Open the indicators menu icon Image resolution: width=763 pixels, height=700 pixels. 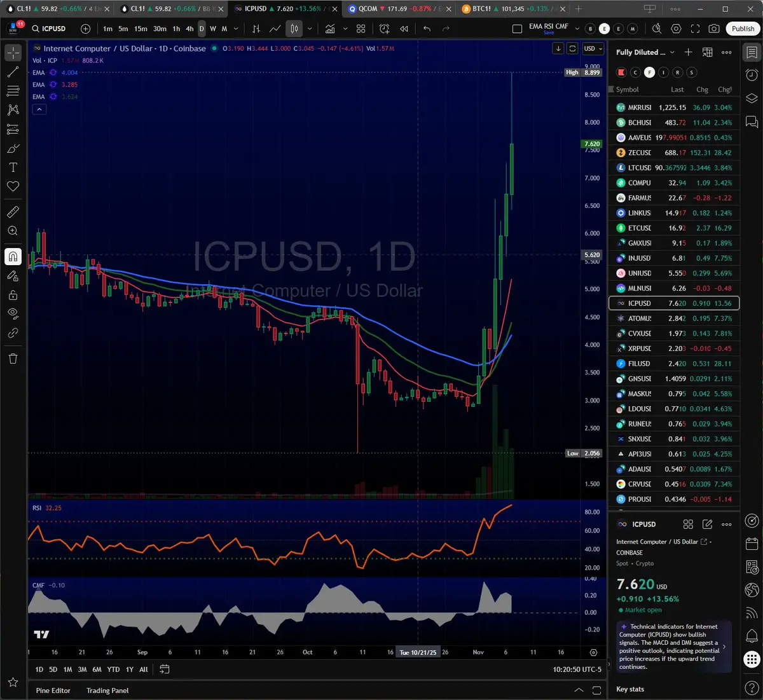331,29
